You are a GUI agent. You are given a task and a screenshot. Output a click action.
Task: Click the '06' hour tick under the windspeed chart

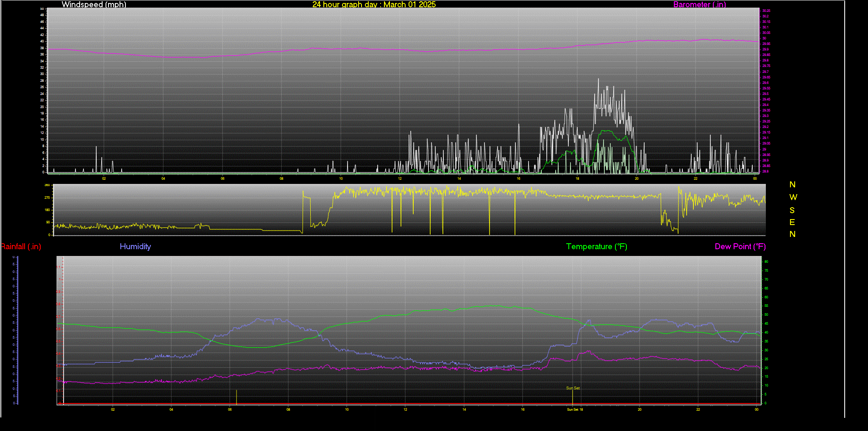(x=223, y=178)
